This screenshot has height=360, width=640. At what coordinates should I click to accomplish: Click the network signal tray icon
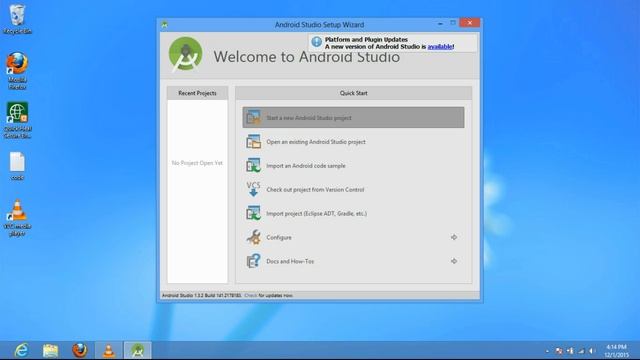tap(581, 351)
